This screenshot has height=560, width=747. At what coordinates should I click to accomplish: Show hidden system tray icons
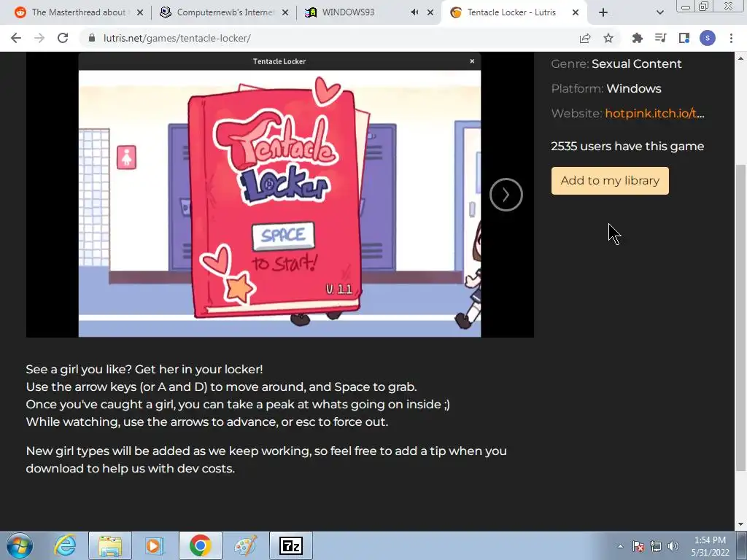point(620,546)
